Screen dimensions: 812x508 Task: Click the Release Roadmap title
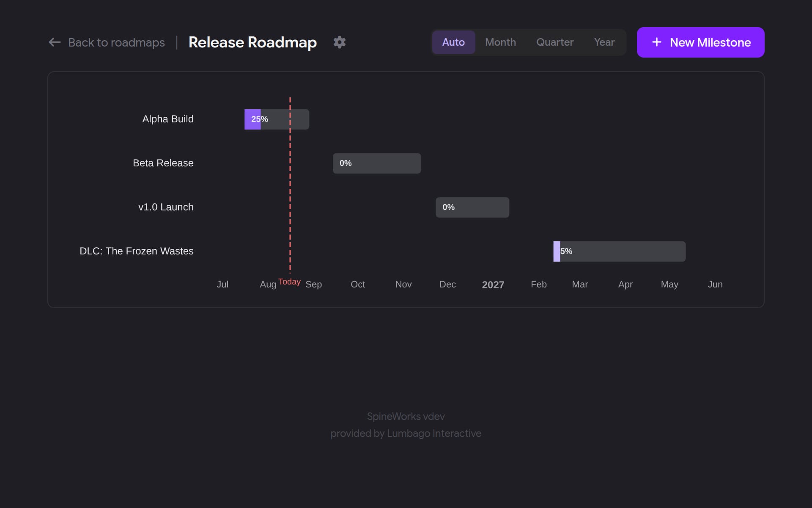click(252, 42)
